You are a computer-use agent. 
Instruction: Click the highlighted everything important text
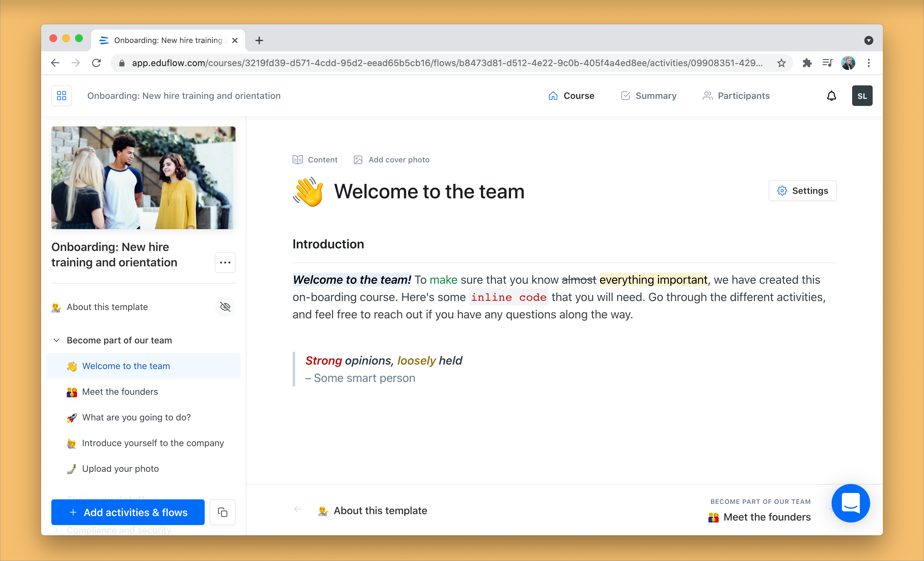point(654,280)
